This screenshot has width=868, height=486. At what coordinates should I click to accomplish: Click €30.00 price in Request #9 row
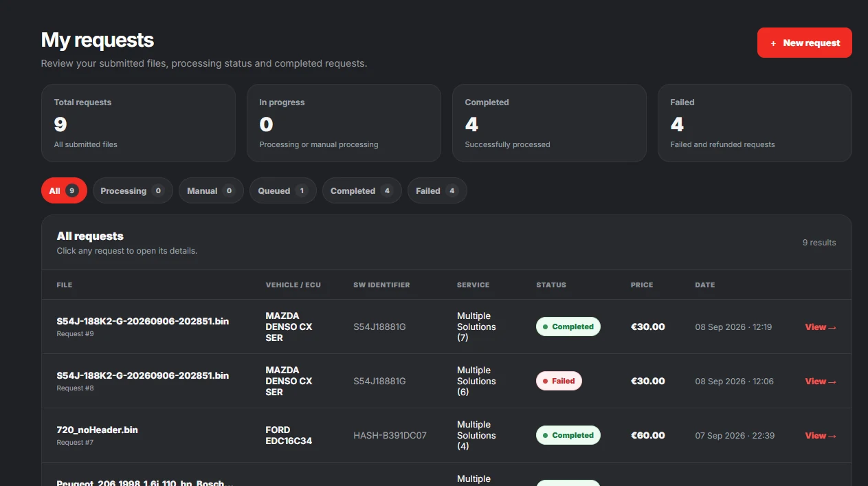coord(648,327)
